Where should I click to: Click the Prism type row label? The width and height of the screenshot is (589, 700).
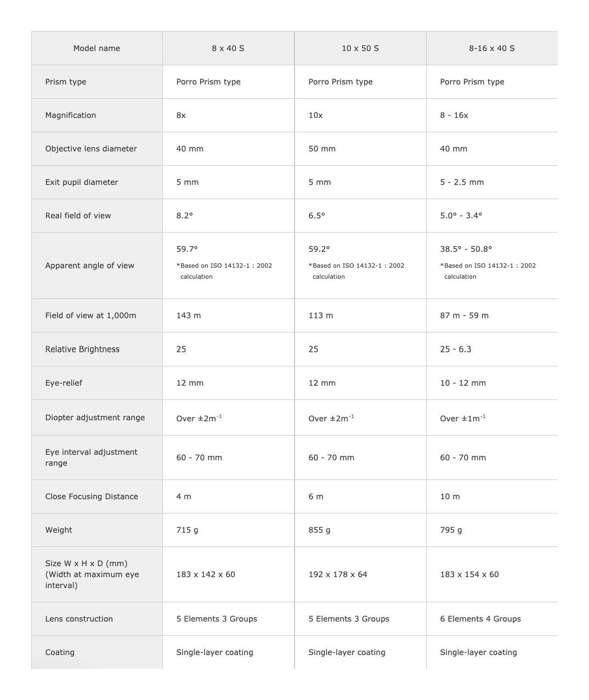coord(66,82)
